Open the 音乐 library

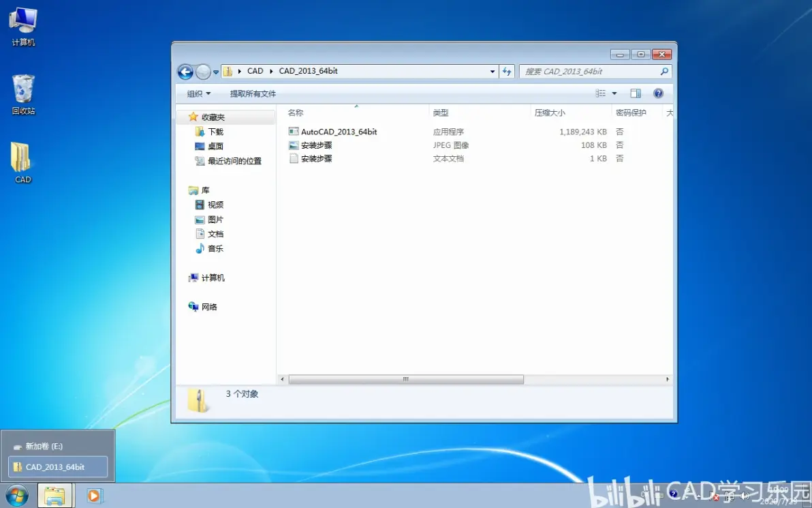point(209,248)
